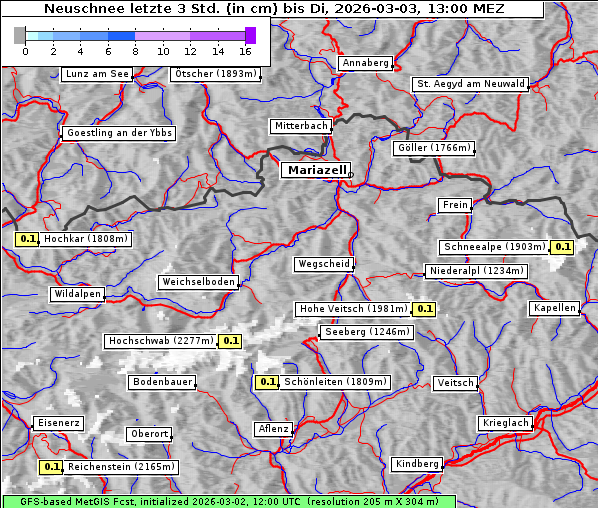Click the Mariazell town label
Screen dimensions: 598x508
coord(316,170)
